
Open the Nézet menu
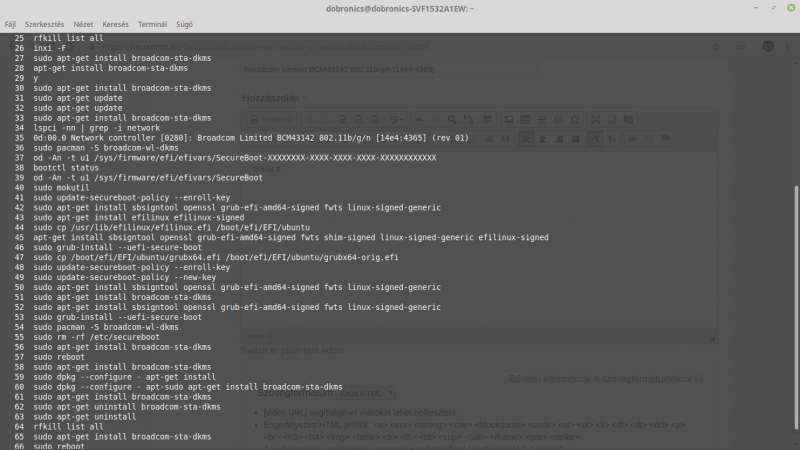tap(83, 24)
